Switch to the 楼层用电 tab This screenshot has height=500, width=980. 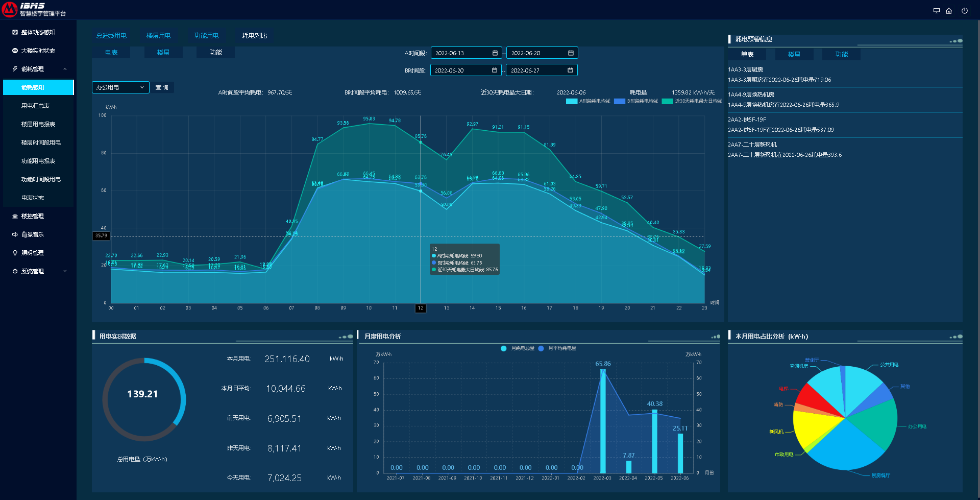tap(158, 36)
